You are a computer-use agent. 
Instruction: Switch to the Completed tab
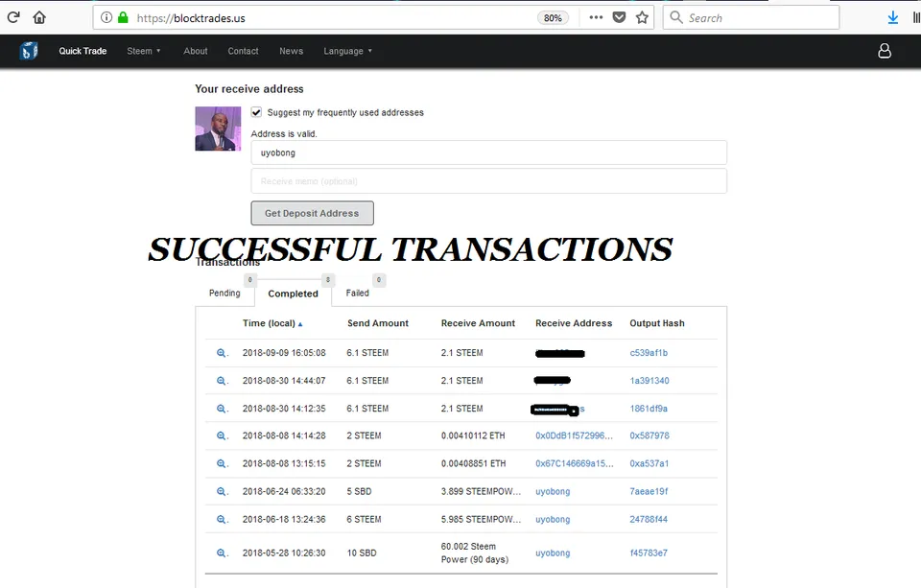[x=294, y=294]
